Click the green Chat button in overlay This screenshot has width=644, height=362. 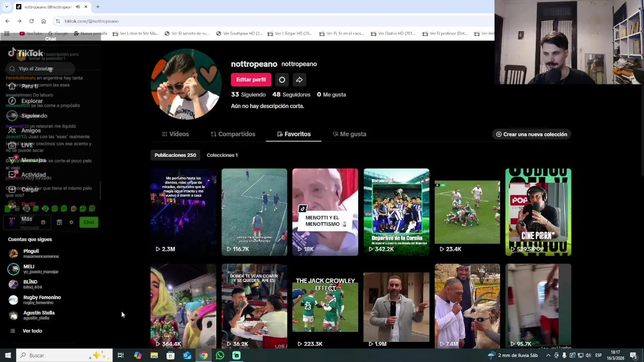89,222
